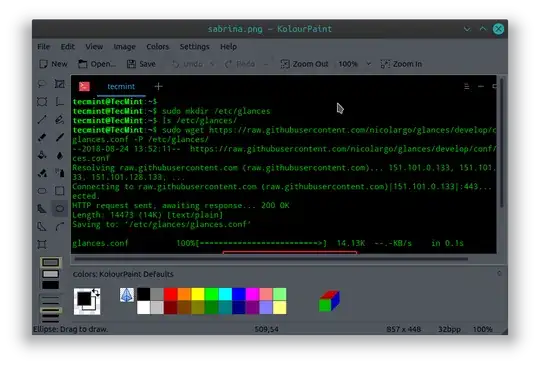Select the Connected Lines tool
The image size is (540, 367).
click(42, 227)
